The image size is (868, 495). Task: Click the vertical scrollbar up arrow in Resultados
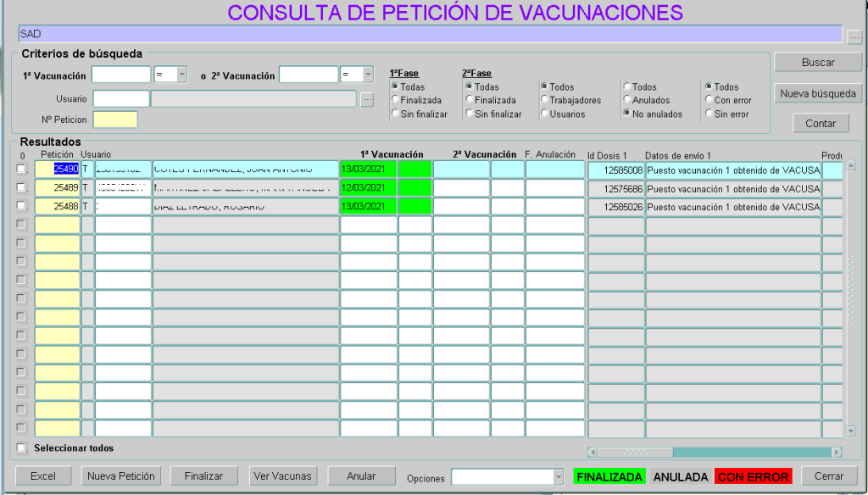coord(851,165)
